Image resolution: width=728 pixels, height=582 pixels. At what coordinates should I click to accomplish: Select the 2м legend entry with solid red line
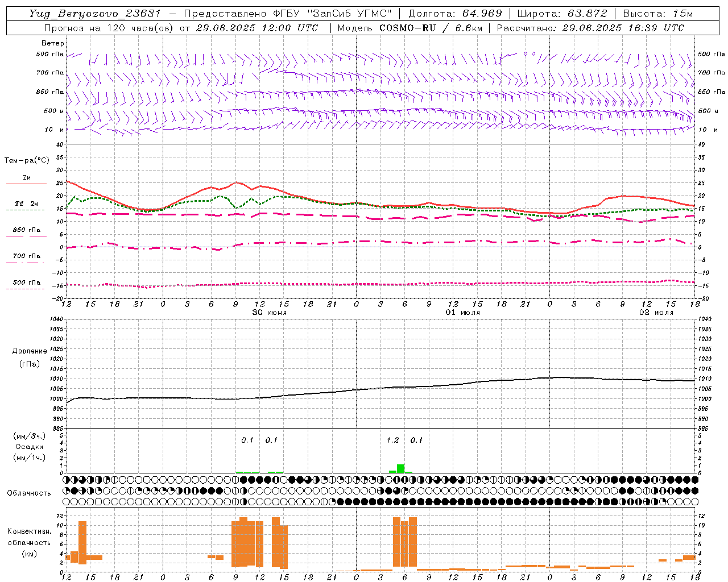click(26, 178)
